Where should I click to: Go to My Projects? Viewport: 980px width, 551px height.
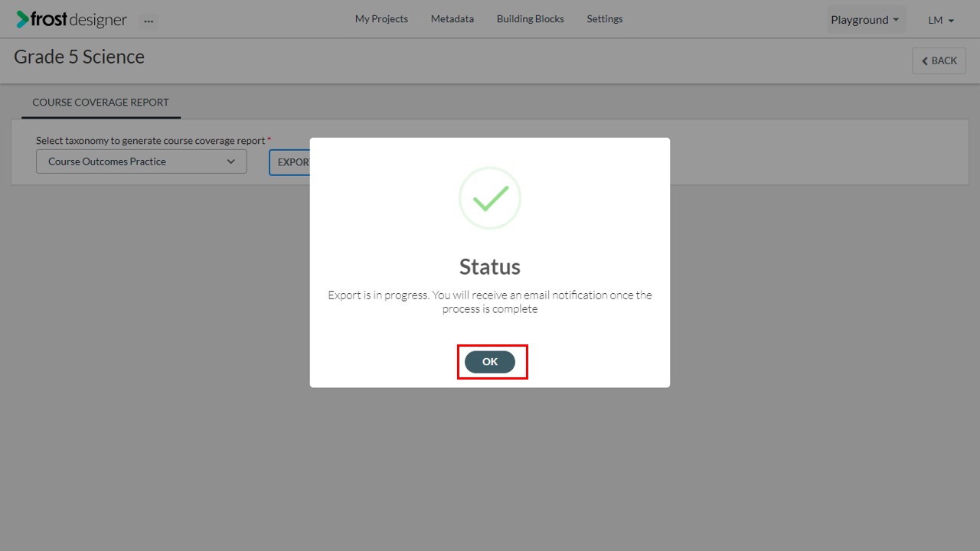[381, 19]
